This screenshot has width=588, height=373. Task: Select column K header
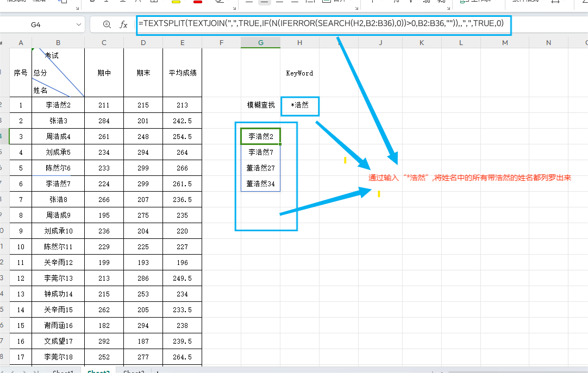(422, 43)
